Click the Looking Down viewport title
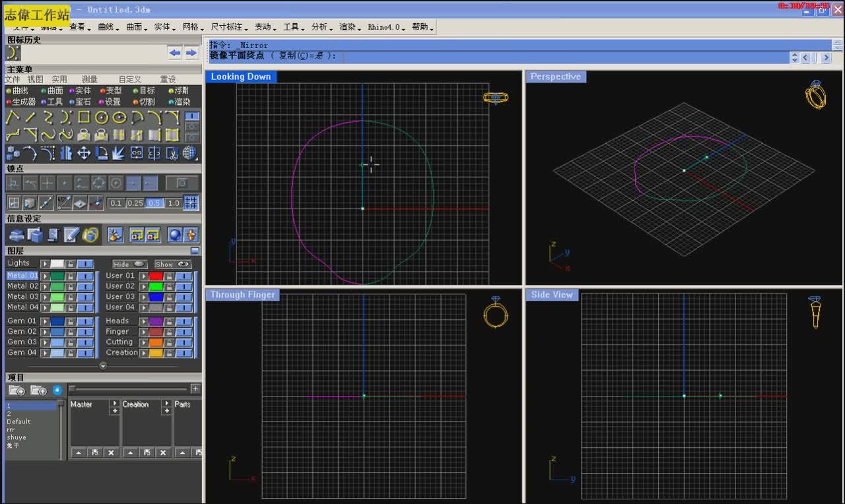This screenshot has height=504, width=845. (x=241, y=77)
